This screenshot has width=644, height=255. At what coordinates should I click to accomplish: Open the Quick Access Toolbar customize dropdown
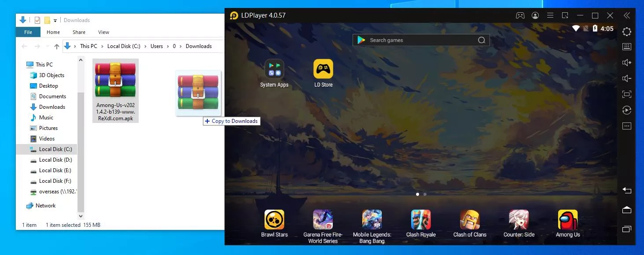click(55, 20)
